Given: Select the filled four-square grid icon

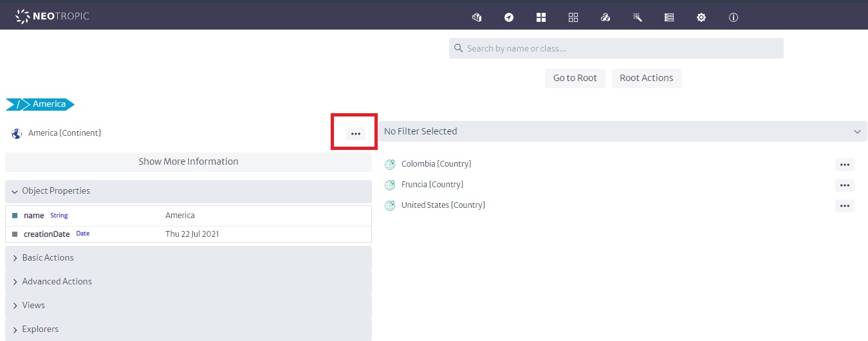Looking at the screenshot, I should (541, 17).
